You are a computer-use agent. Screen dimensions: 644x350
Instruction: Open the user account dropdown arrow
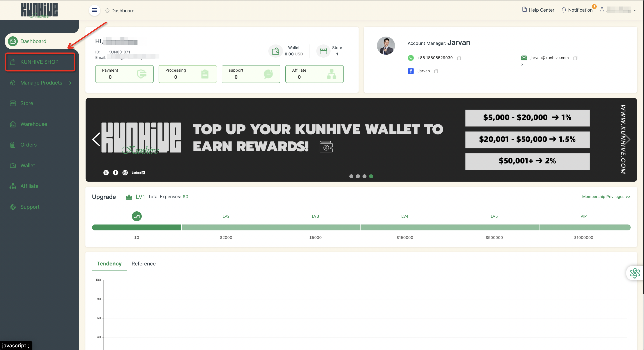[635, 10]
